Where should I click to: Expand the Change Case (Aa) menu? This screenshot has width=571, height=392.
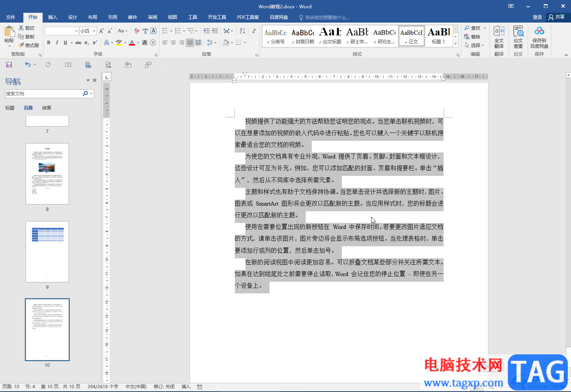coord(122,31)
